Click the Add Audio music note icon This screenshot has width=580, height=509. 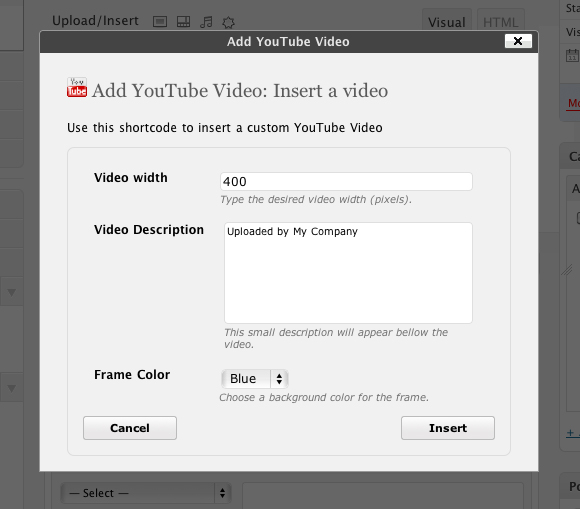tap(206, 22)
